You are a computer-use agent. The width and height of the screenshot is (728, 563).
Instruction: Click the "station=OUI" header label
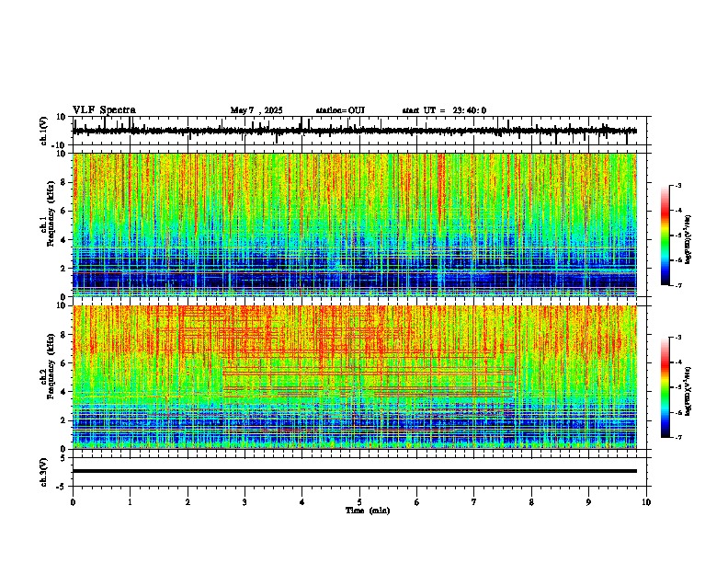pyautogui.click(x=340, y=110)
